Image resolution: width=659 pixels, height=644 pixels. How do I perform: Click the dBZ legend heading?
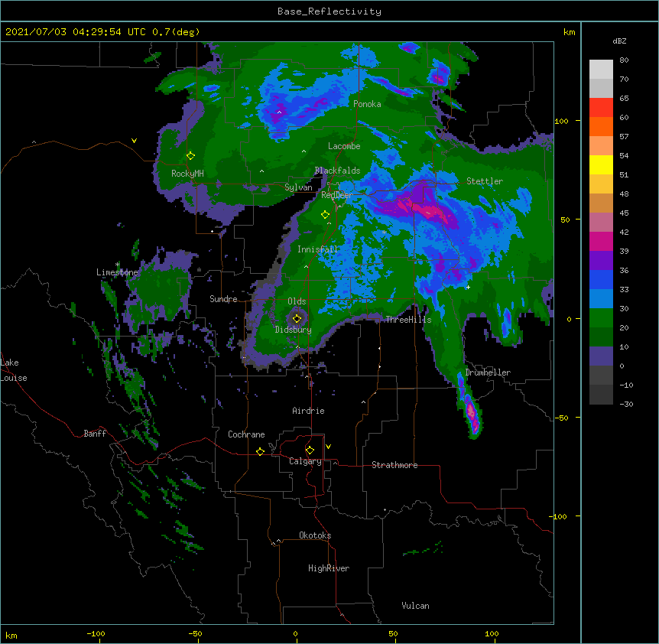pyautogui.click(x=619, y=41)
